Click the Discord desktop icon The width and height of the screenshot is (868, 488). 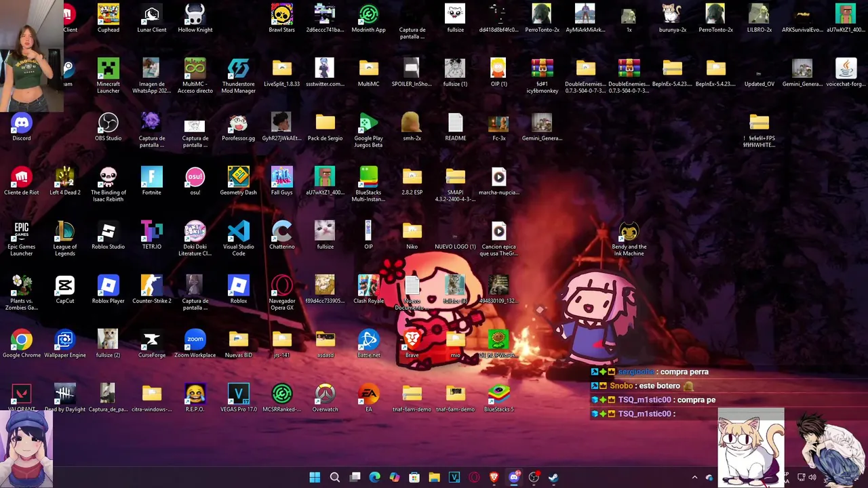21,127
